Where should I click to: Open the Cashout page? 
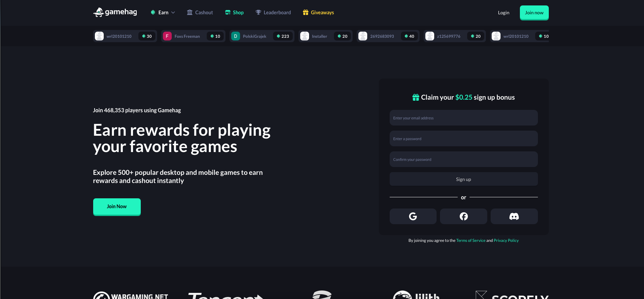(200, 13)
